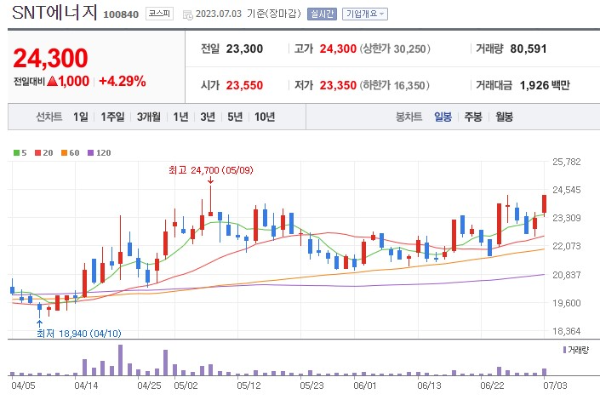The image size is (600, 408).
Task: Click the 코스피 market badge
Action: (x=159, y=14)
